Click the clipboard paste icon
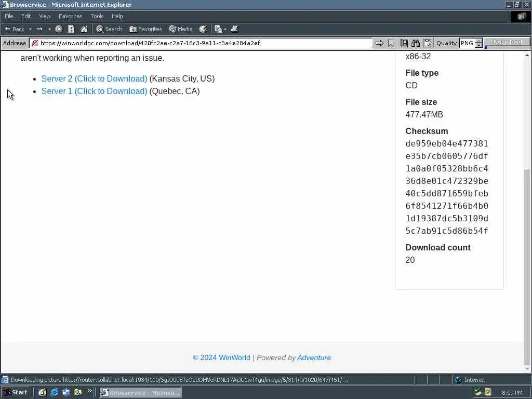Image resolution: width=532 pixels, height=399 pixels. click(x=427, y=43)
